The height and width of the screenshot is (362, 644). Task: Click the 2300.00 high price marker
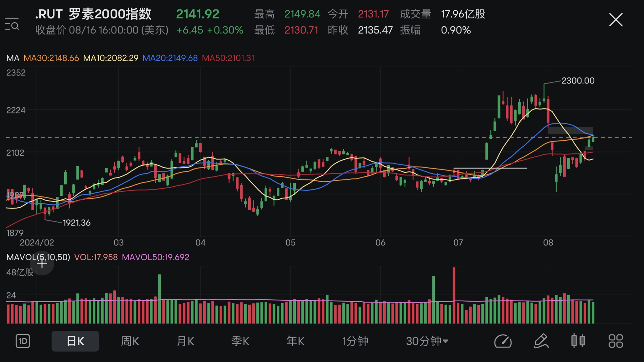coord(578,80)
